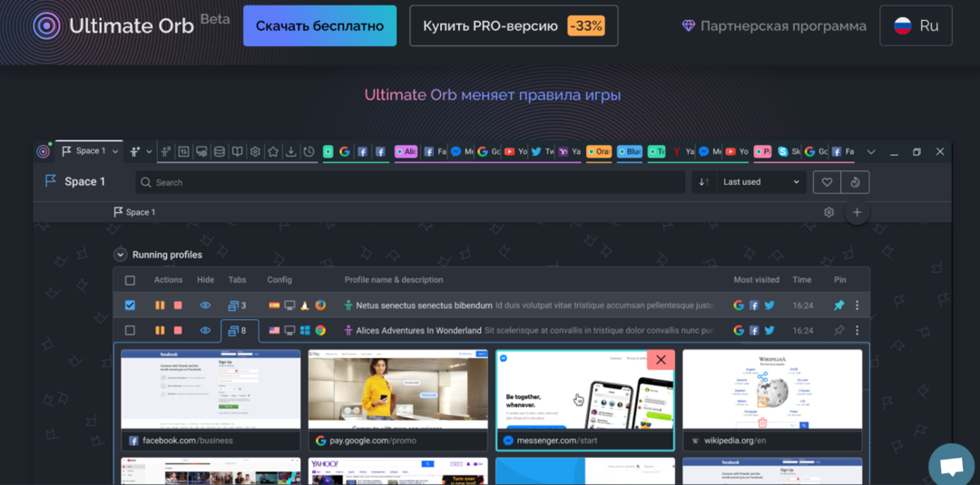
Task: Click the number sort icon in the toolbar
Action: click(183, 151)
